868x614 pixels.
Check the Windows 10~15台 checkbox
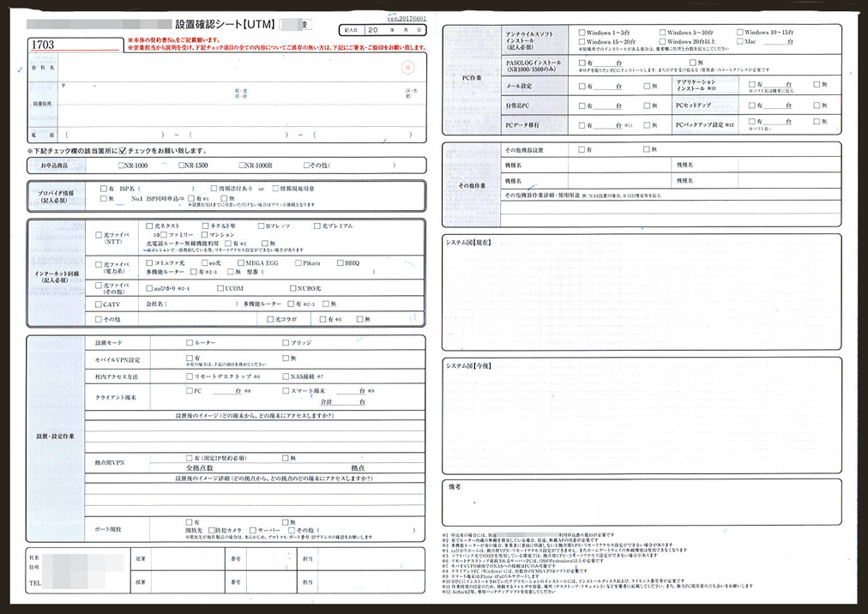740,33
